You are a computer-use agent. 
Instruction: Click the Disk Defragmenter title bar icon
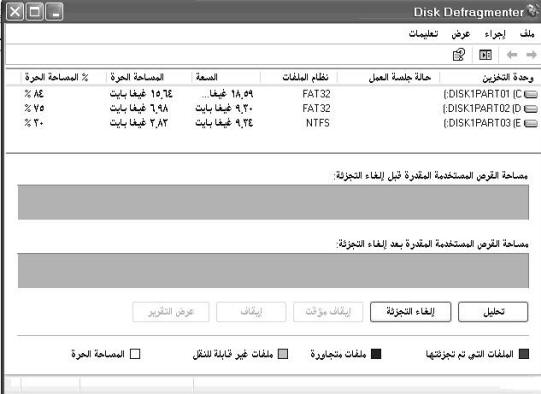click(533, 10)
